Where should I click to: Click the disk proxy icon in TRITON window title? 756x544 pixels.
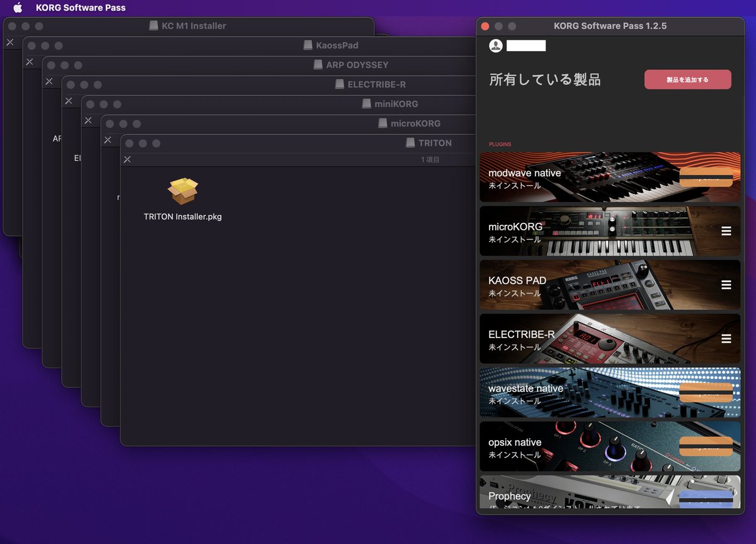pos(412,143)
